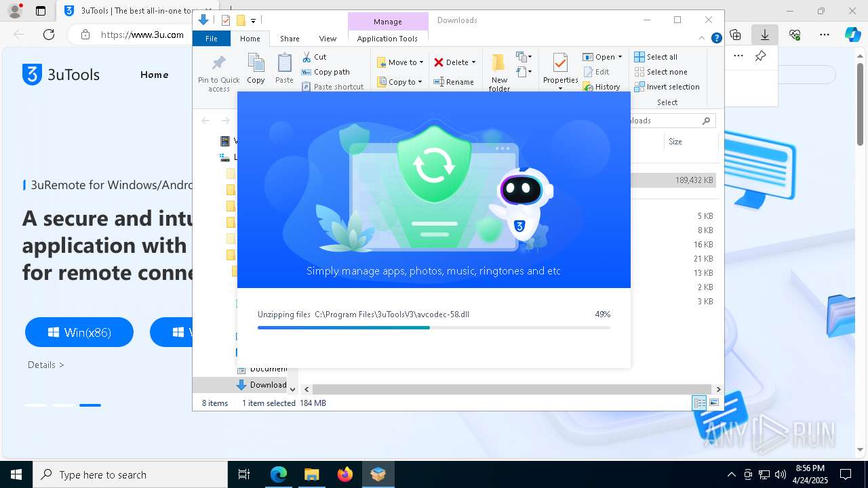
Task: Open the New item dropdown
Action: (x=524, y=57)
